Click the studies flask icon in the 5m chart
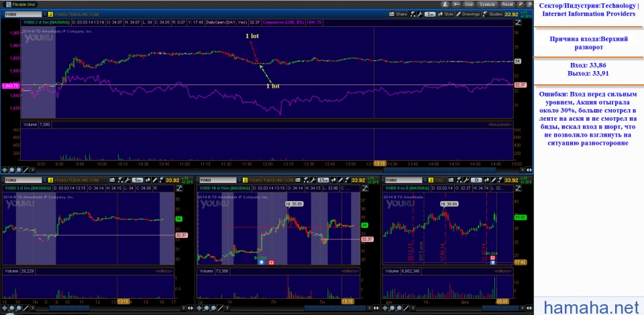Screen dimensions: 644x315 coord(162,180)
